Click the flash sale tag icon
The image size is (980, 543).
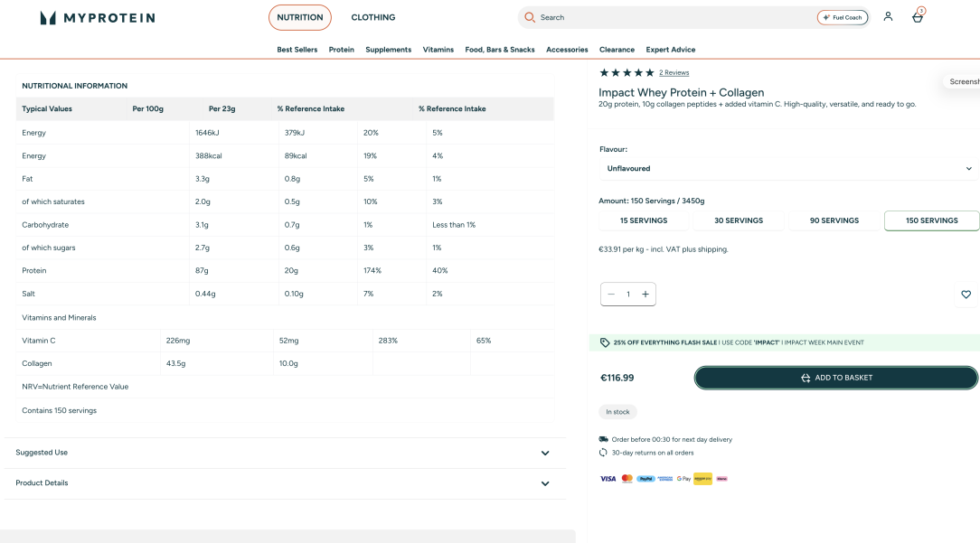(605, 342)
